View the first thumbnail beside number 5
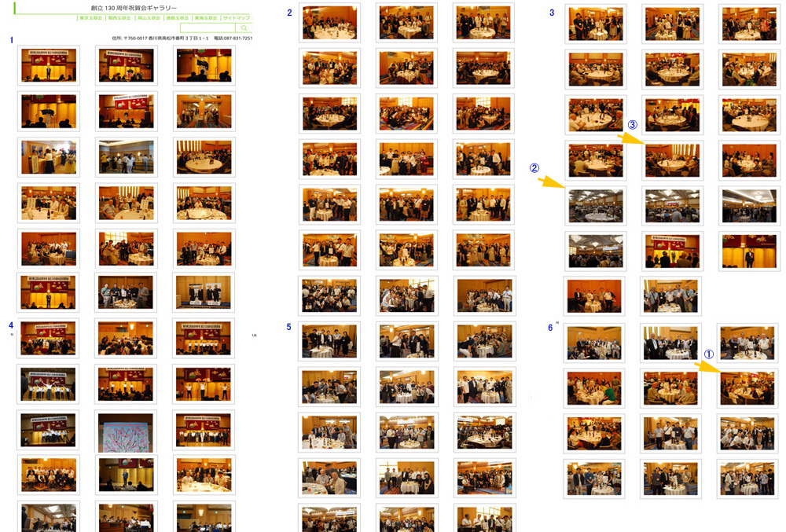This screenshot has height=532, width=786. pyautogui.click(x=330, y=341)
